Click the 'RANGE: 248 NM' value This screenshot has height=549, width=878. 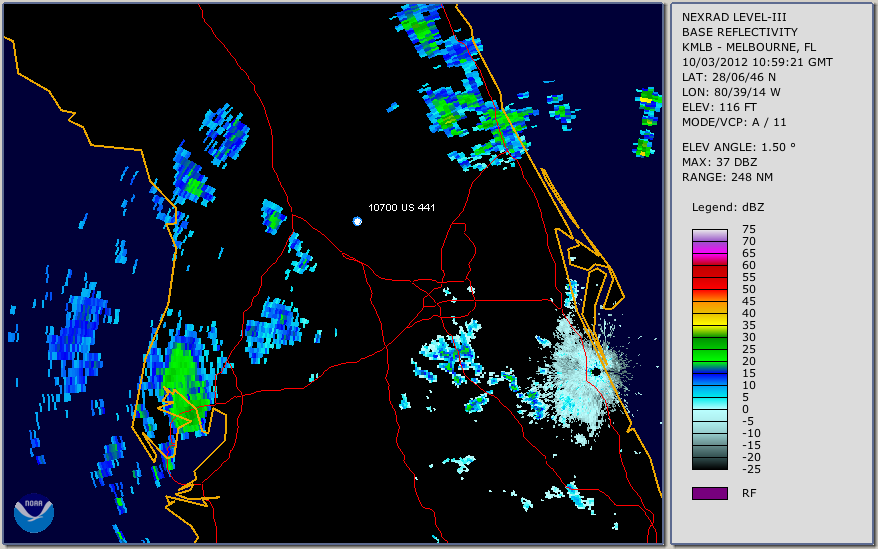pyautogui.click(x=727, y=178)
